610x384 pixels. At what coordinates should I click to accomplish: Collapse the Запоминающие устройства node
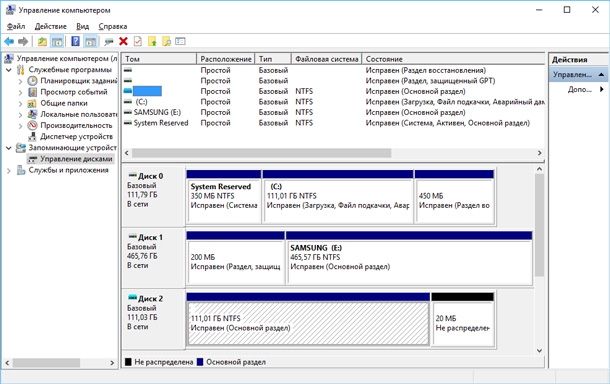click(9, 148)
